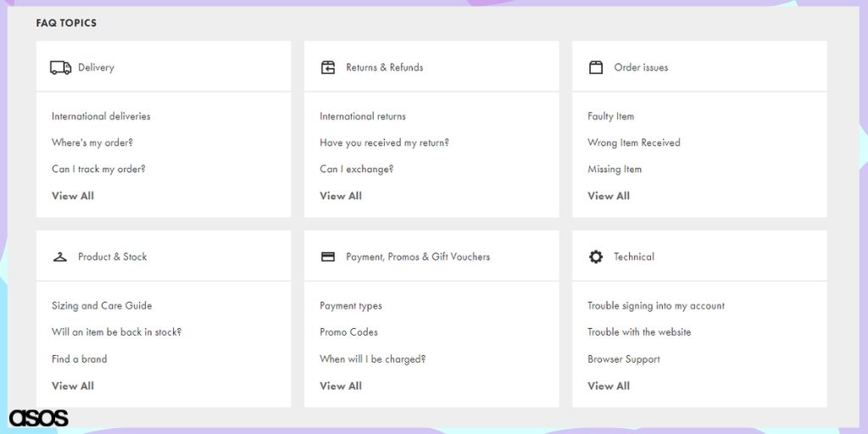868x434 pixels.
Task: Select the Where's my order? question
Action: 92,142
